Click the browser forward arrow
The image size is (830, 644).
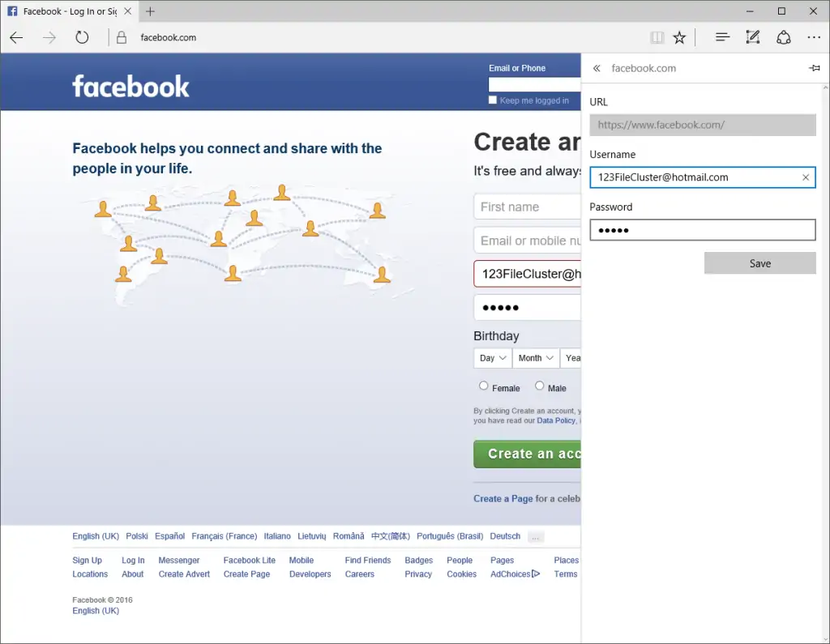pos(49,37)
